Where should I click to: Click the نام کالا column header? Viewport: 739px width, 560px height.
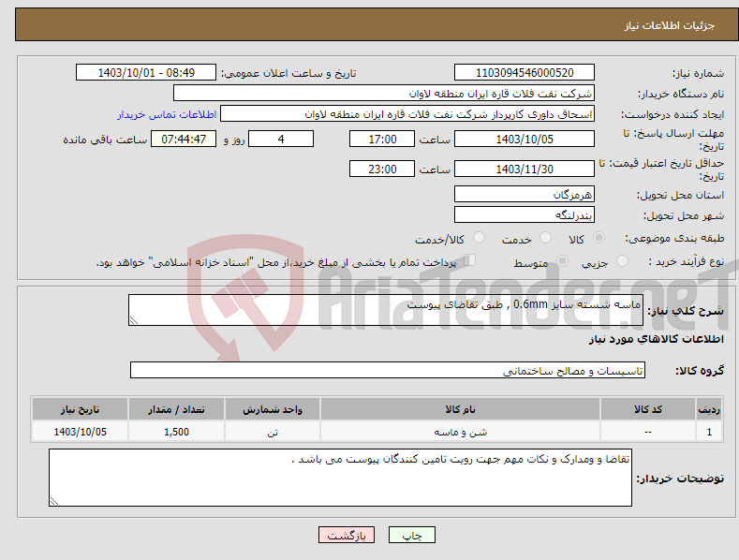pos(460,409)
